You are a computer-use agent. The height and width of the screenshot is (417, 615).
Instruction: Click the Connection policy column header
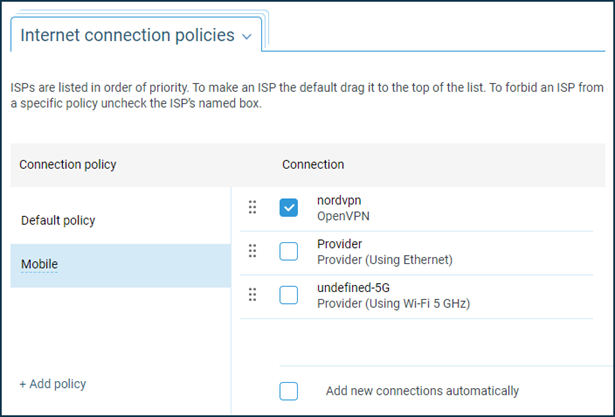click(68, 164)
